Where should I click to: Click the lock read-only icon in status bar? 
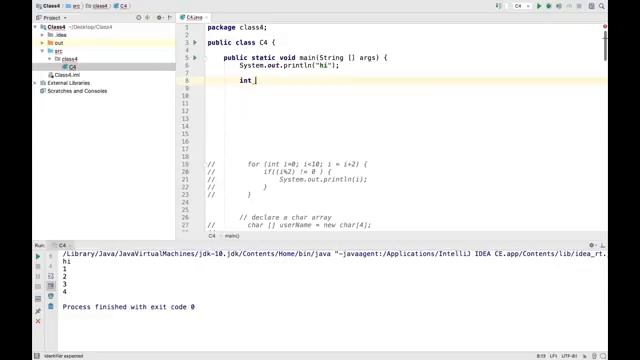click(x=585, y=356)
